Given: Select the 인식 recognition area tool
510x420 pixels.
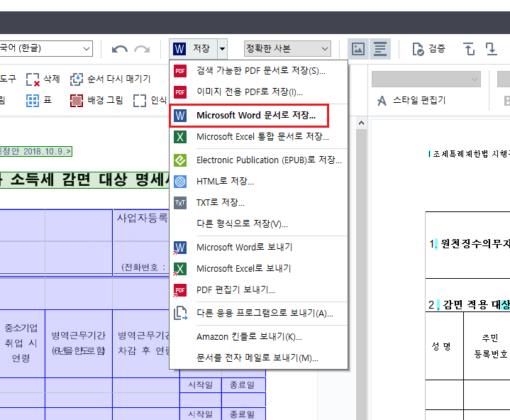Looking at the screenshot, I should click(x=150, y=100).
